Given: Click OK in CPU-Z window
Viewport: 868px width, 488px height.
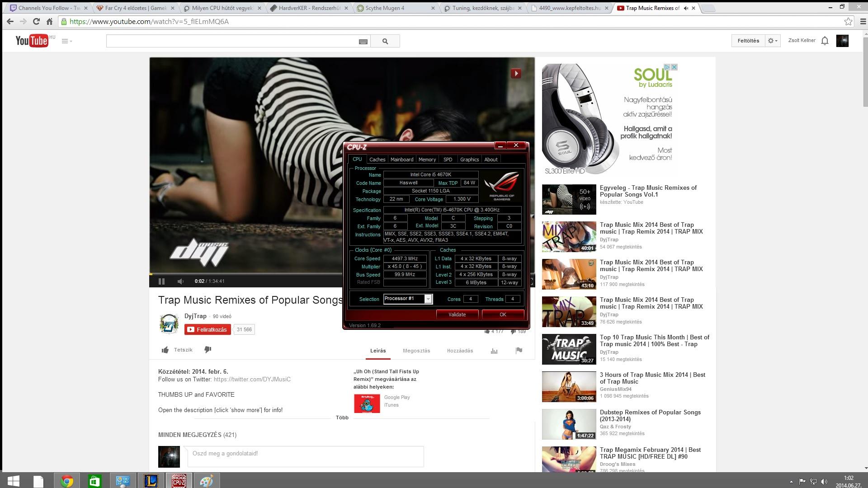Looking at the screenshot, I should 503,314.
